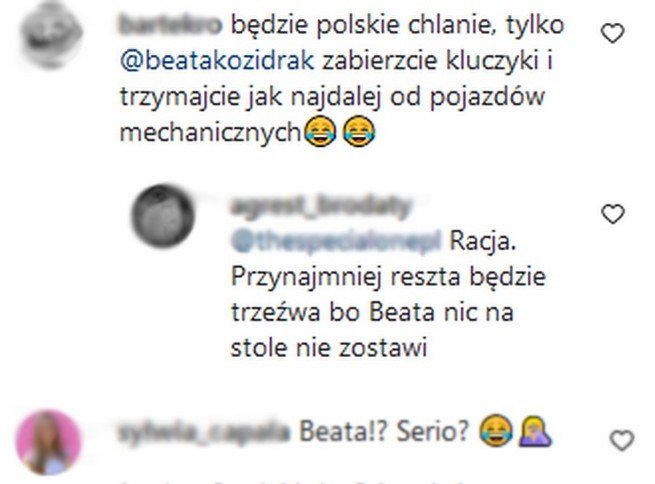Open blurred username above the "Racja" reply
655x484 pixels.
321,207
